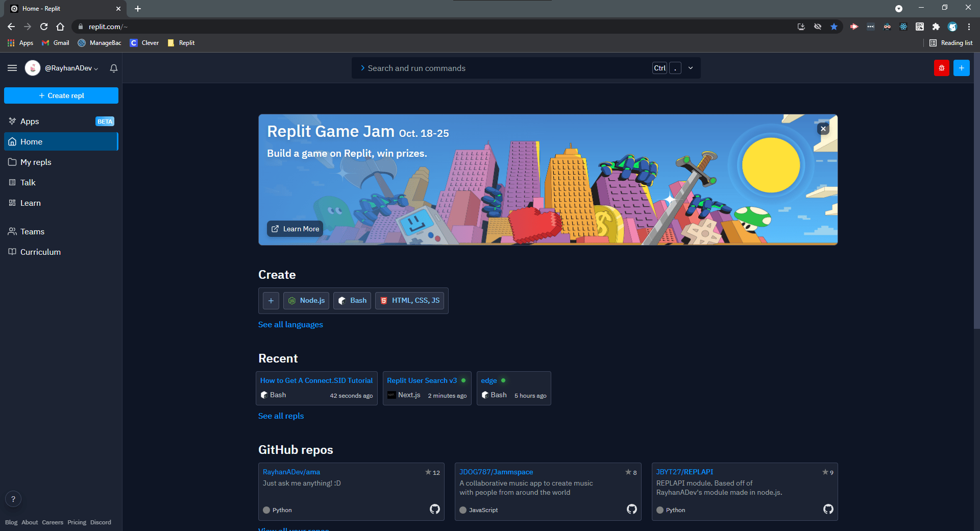Create an HTML, CSS, JS repl

410,301
